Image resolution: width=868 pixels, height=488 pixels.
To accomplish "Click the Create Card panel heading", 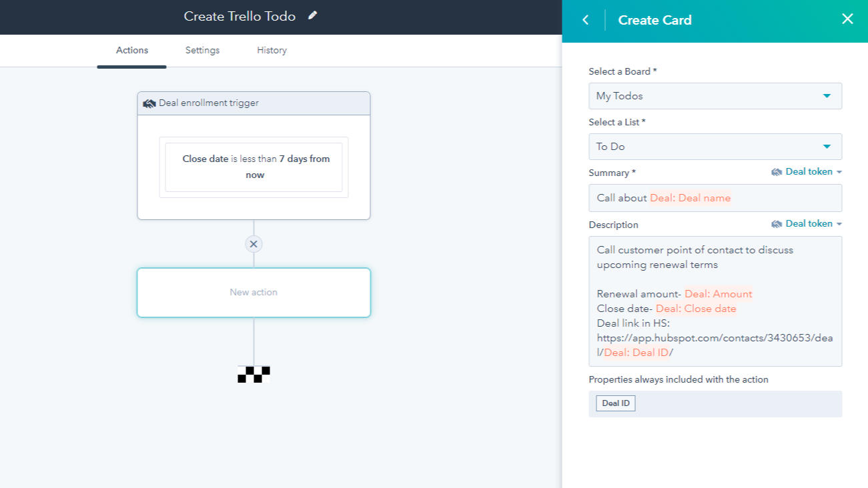I will (x=655, y=20).
